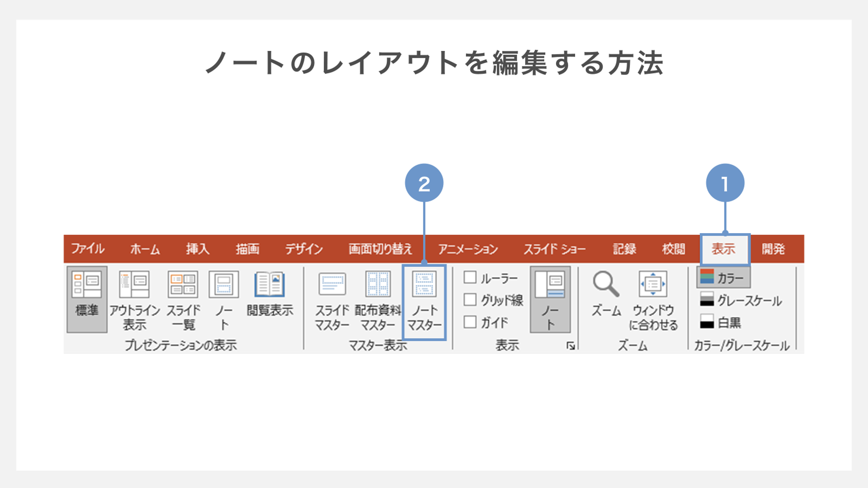Open the スライド ショー tab
The height and width of the screenshot is (488, 868).
[554, 249]
